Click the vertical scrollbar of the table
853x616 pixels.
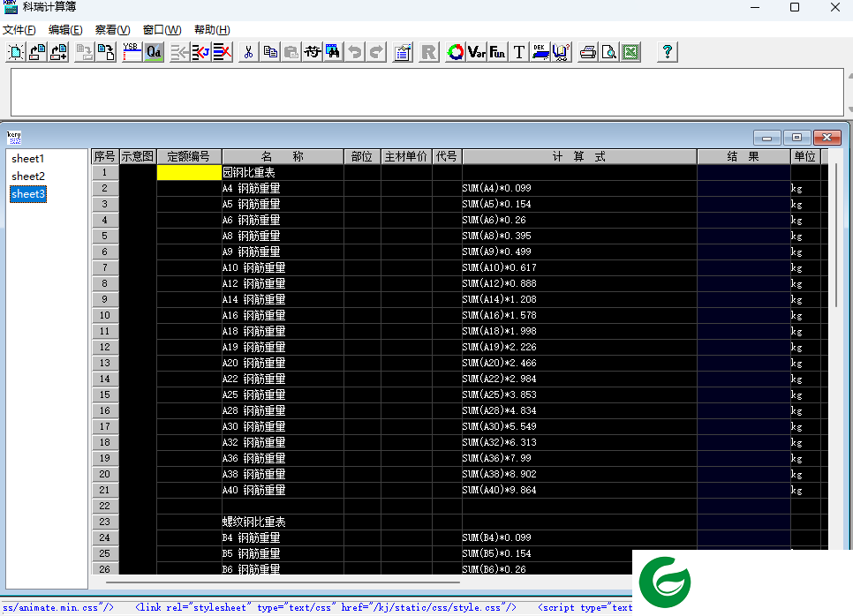coord(837,235)
